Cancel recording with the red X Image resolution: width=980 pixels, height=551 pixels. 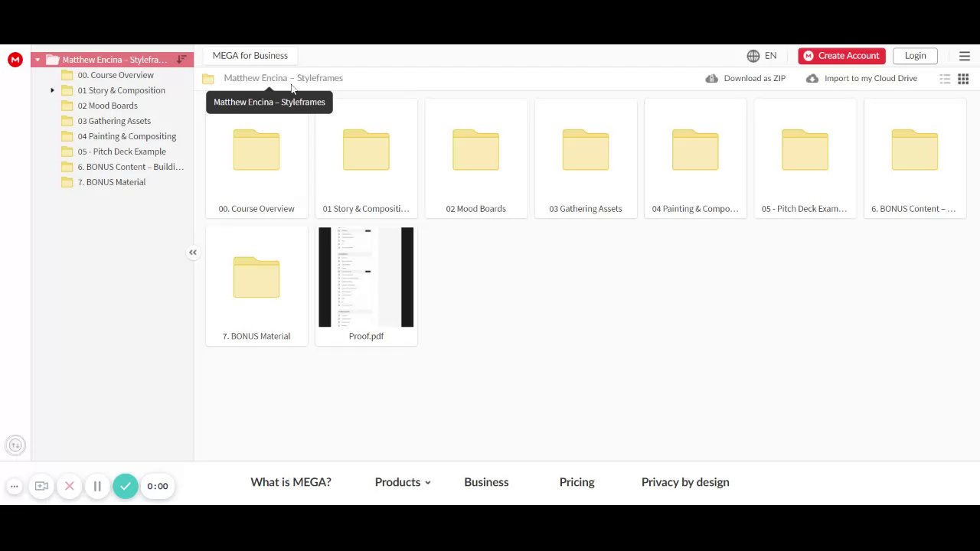click(69, 486)
